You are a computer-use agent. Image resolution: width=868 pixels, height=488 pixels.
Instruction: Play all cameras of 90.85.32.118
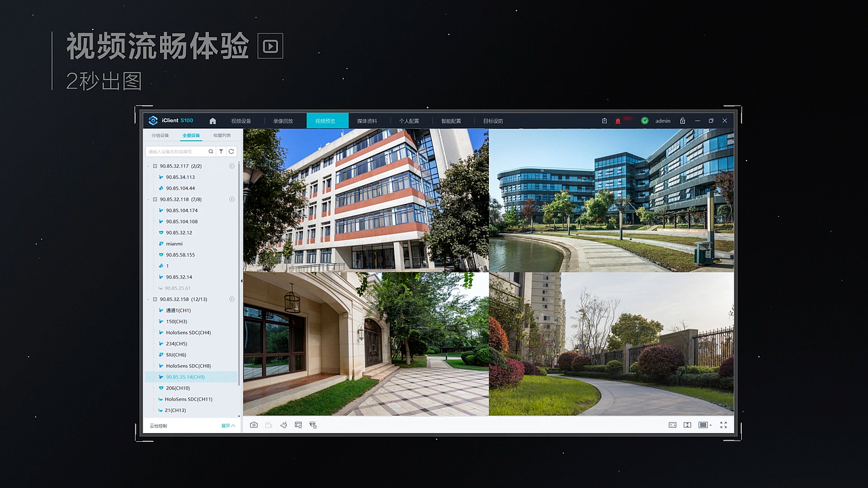pyautogui.click(x=231, y=199)
